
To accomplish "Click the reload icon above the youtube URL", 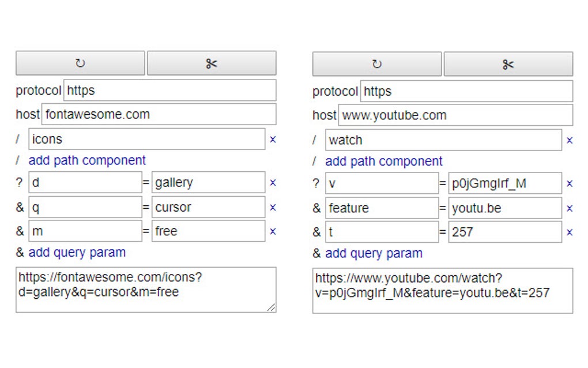I will [x=376, y=63].
